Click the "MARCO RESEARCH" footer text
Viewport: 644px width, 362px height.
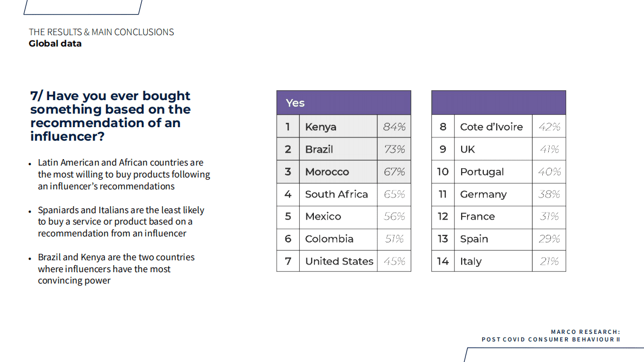pos(585,332)
